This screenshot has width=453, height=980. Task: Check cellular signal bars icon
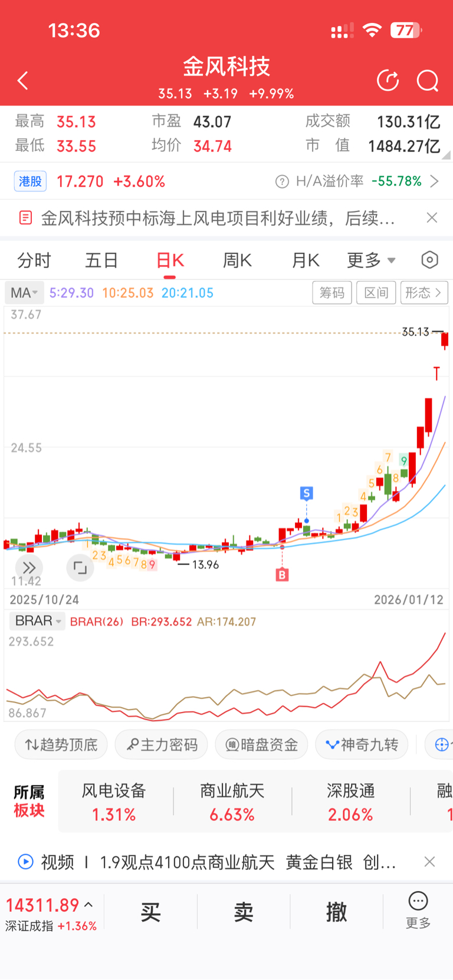pyautogui.click(x=342, y=31)
